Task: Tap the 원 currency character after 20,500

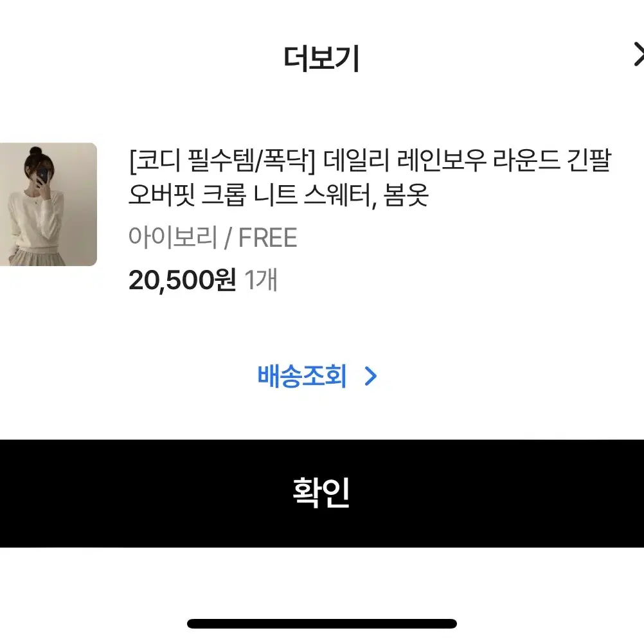Action: click(225, 280)
